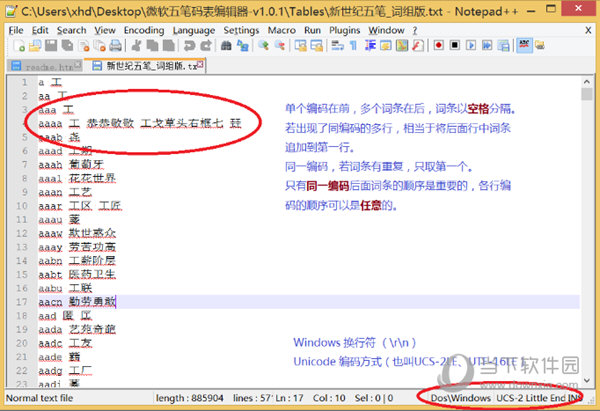Close the current document using the toolbar icon
This screenshot has height=411, width=600.
[84, 46]
